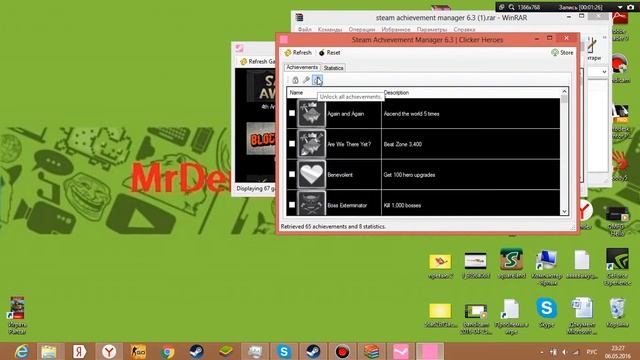Click 'Get 100 hero upgrades' description text
The height and width of the screenshot is (360, 640).
coord(409,175)
